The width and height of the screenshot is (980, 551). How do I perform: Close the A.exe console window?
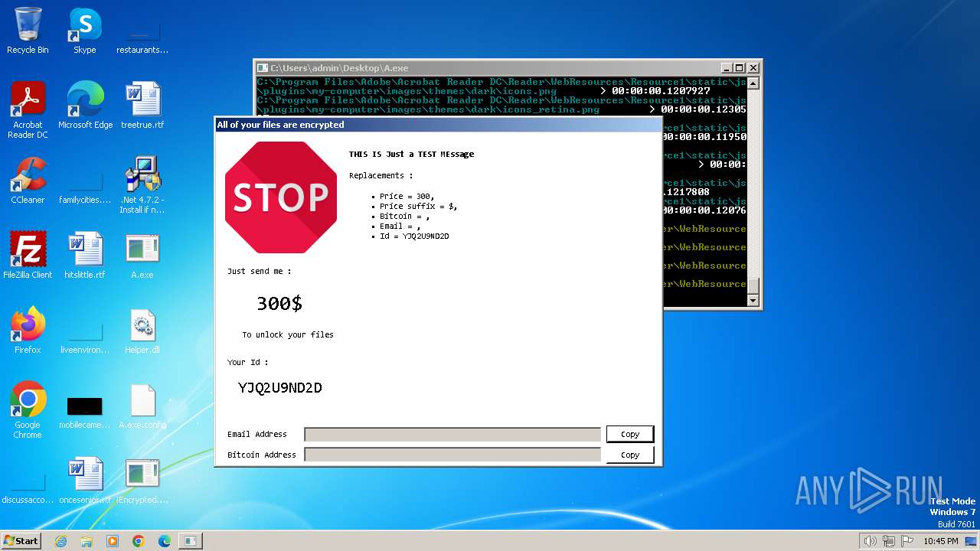753,68
